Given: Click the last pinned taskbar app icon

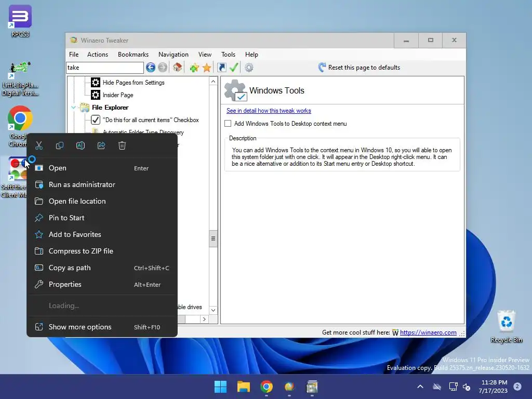Looking at the screenshot, I should [x=312, y=387].
